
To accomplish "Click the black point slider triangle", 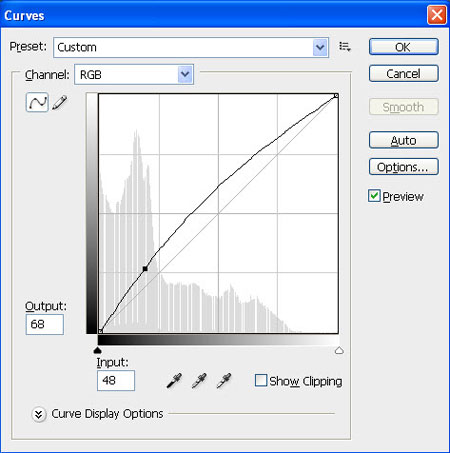I will pyautogui.click(x=97, y=350).
